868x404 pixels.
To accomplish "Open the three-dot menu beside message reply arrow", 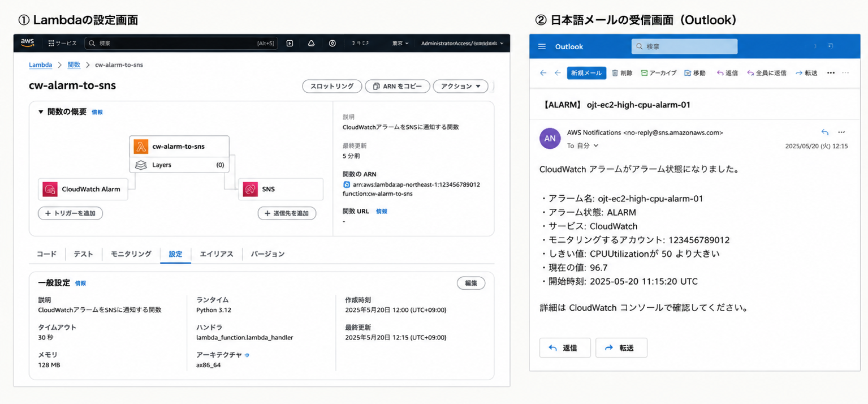I will coord(841,132).
